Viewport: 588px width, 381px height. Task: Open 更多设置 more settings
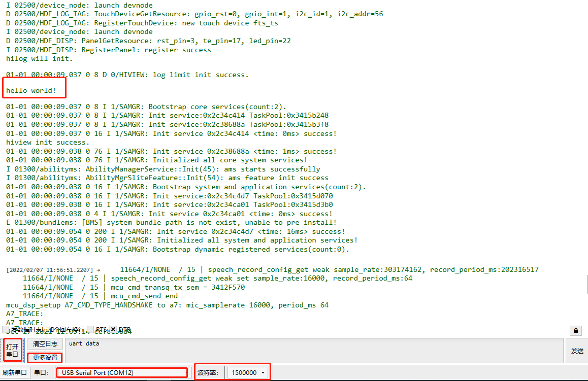[45, 357]
